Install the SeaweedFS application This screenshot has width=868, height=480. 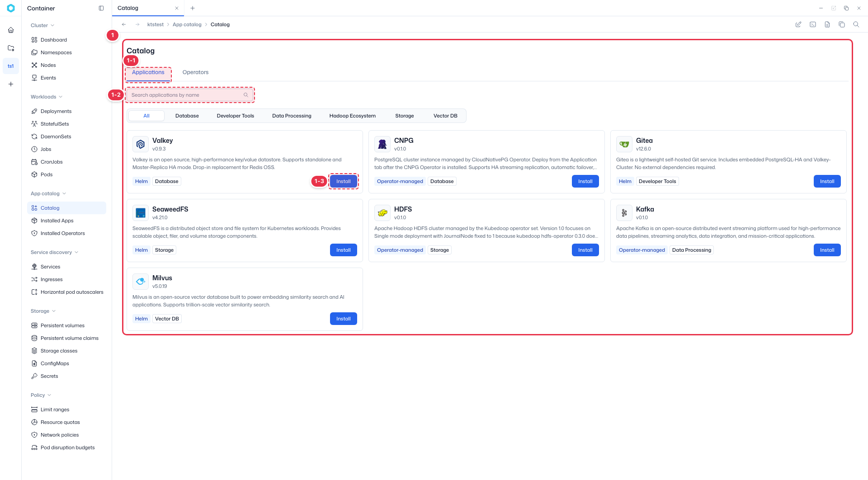[344, 250]
